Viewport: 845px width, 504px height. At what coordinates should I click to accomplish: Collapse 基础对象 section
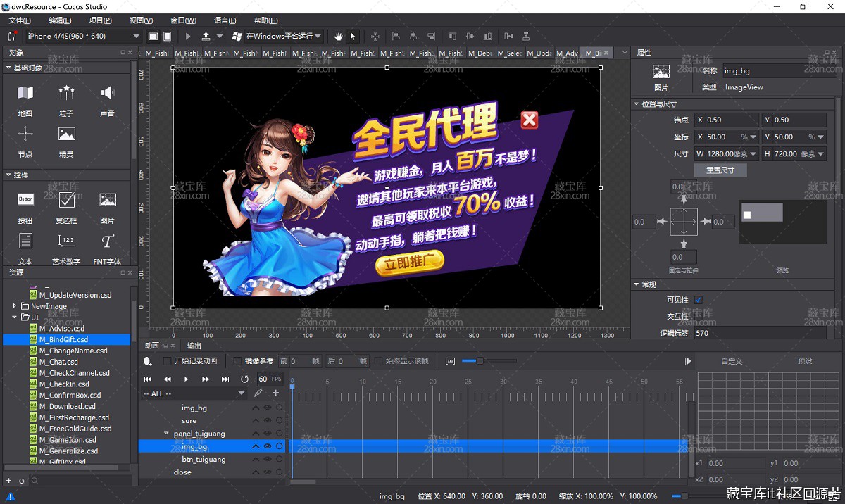(8, 68)
